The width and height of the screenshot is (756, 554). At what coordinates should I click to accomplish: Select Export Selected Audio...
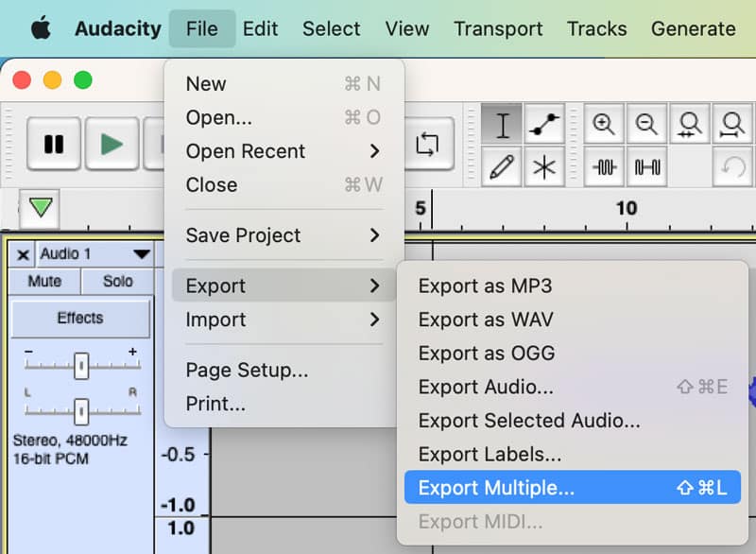coord(573,421)
